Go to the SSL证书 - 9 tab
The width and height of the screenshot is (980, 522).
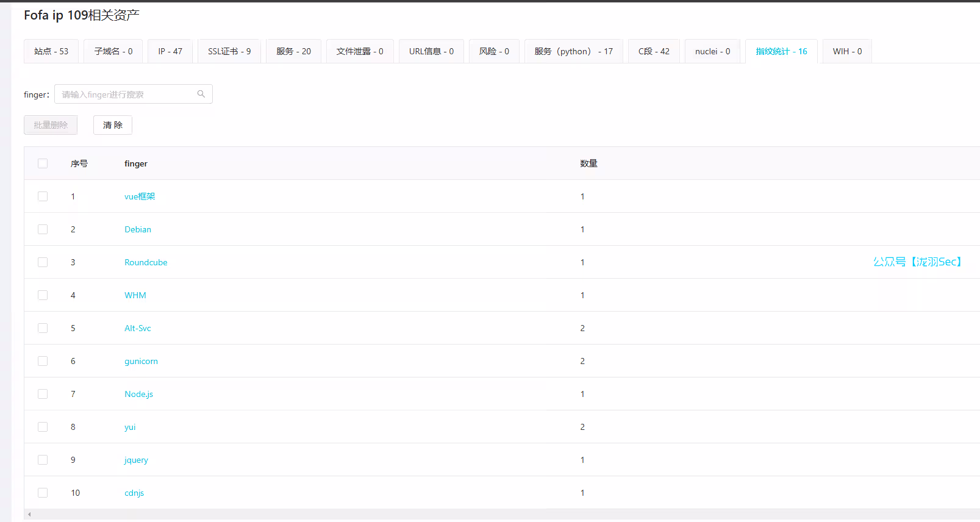229,51
